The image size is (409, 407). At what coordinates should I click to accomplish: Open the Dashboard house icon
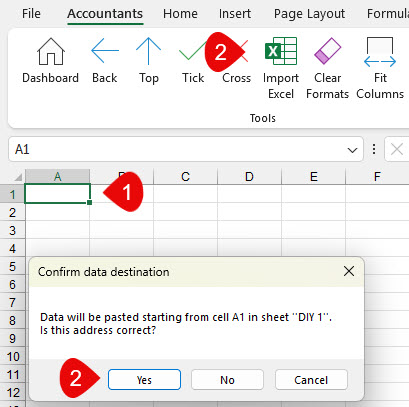(x=50, y=52)
